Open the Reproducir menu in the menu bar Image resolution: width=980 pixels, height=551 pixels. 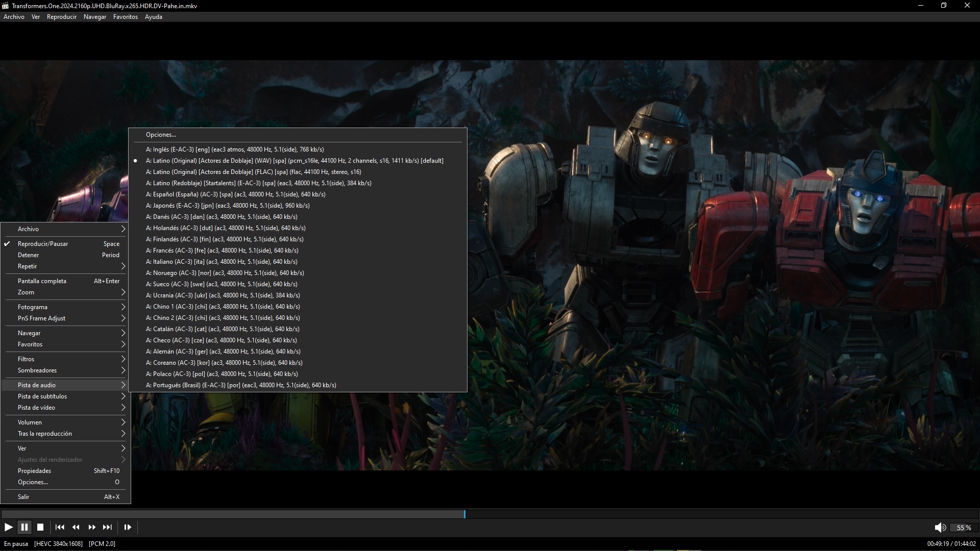[62, 17]
